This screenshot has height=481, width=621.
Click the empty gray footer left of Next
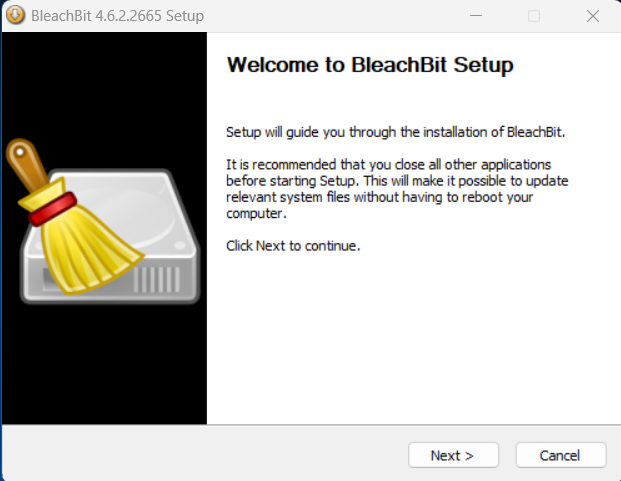coord(204,453)
